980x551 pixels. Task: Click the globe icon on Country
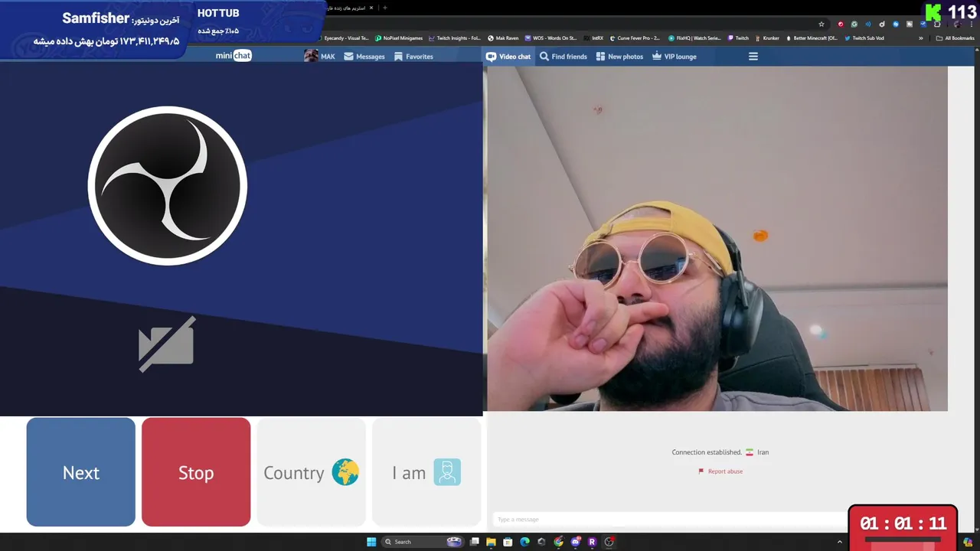point(345,472)
